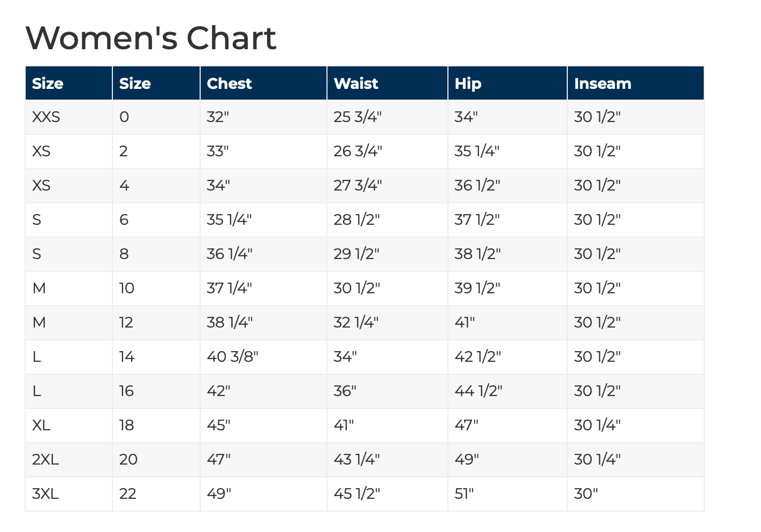Click the Women's Chart heading
The image size is (761, 532).
tap(150, 39)
